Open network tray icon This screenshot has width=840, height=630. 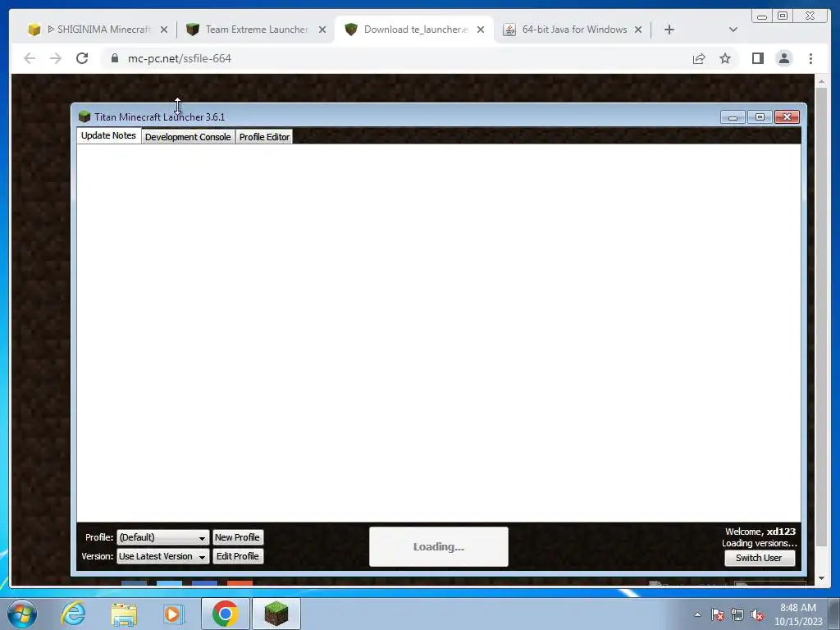pyautogui.click(x=737, y=614)
